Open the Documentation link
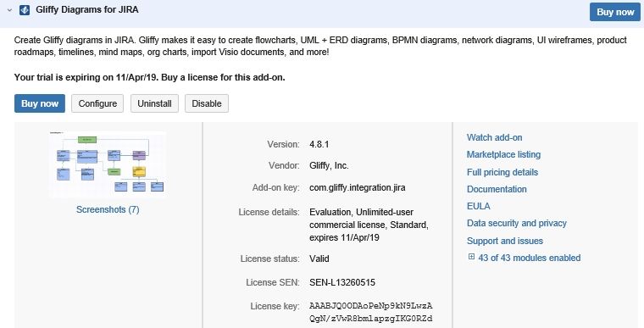The width and height of the screenshot is (644, 328). [x=497, y=189]
